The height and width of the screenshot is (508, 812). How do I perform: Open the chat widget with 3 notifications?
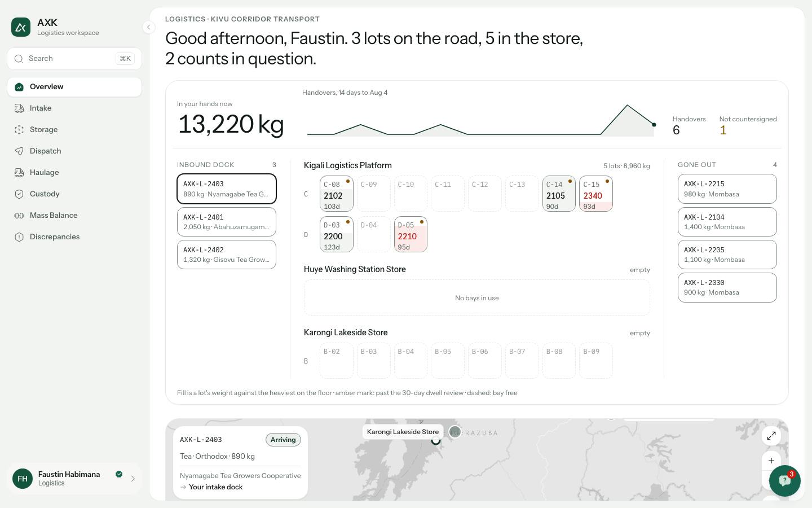784,481
